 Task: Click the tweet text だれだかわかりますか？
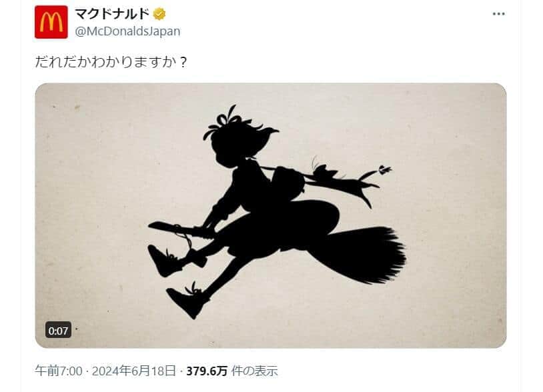tap(111, 62)
